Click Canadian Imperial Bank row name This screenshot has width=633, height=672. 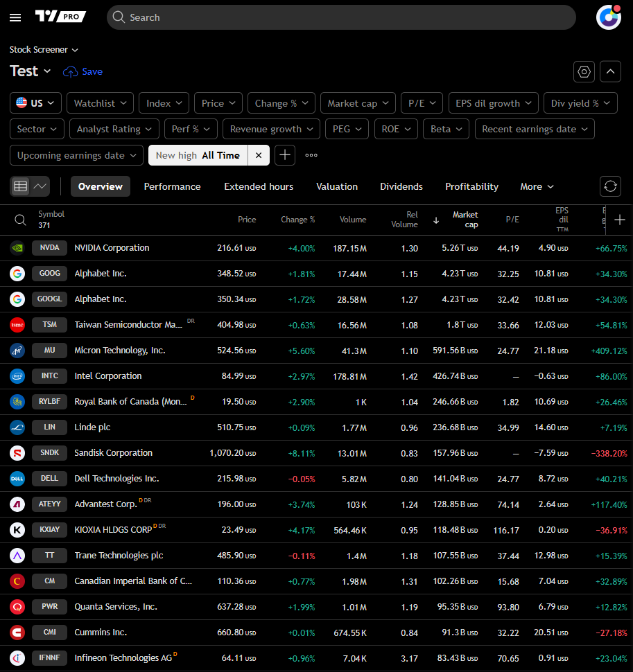coord(133,581)
